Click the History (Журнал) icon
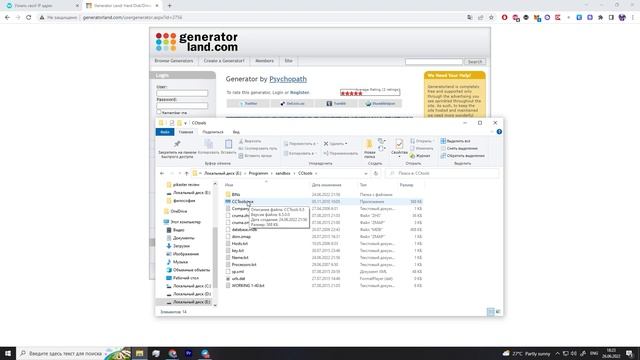Screen dimensions: 640x360 (420, 156)
